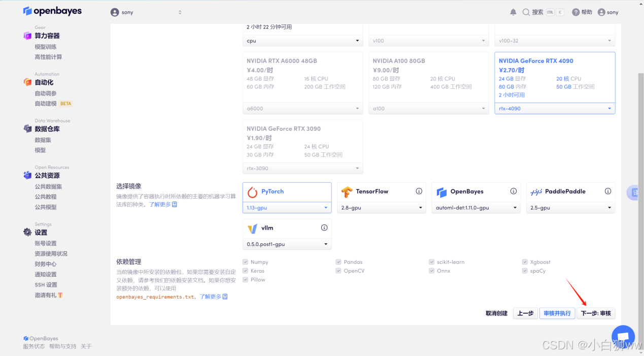Click 审核并执行 button
This screenshot has width=644, height=356.
(x=557, y=313)
